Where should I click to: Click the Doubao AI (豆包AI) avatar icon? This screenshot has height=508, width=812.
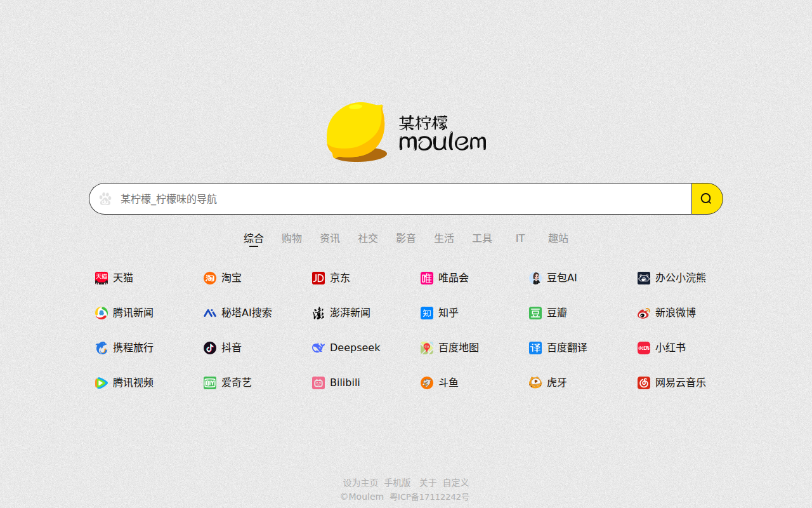coord(535,278)
